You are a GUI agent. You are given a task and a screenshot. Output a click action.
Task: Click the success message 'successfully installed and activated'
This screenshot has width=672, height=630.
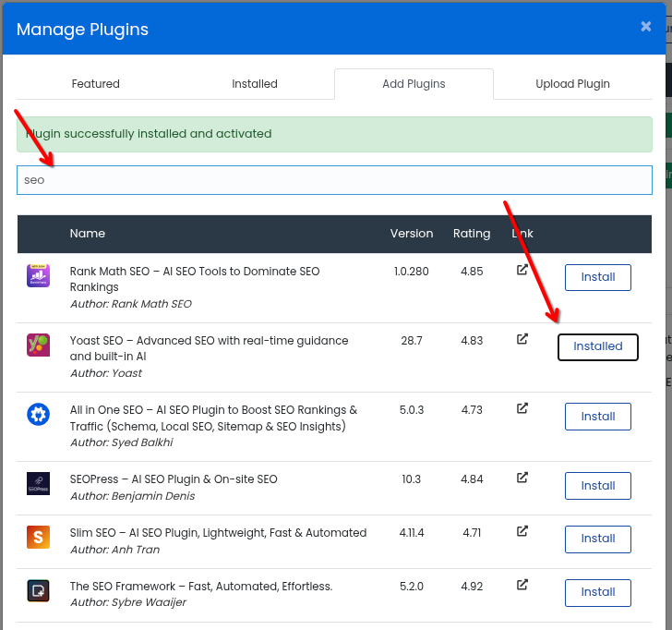[168, 134]
